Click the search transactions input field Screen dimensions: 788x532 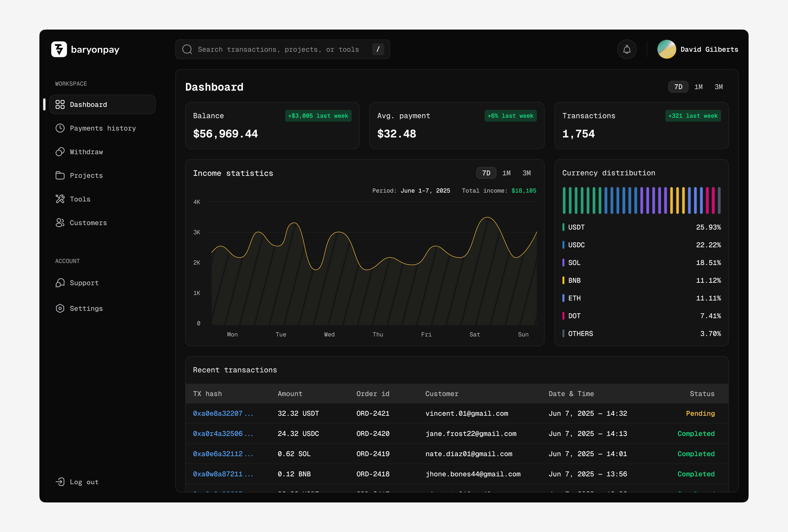coord(278,50)
